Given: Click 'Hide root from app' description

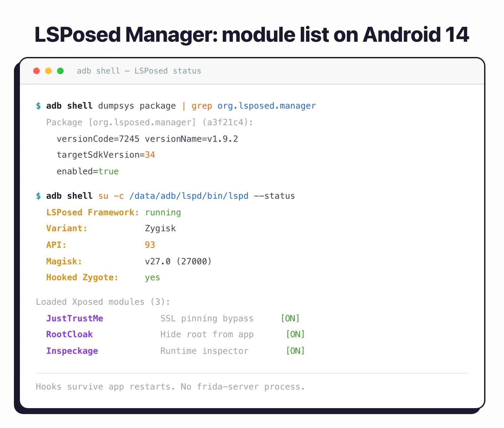Looking at the screenshot, I should [x=207, y=335].
